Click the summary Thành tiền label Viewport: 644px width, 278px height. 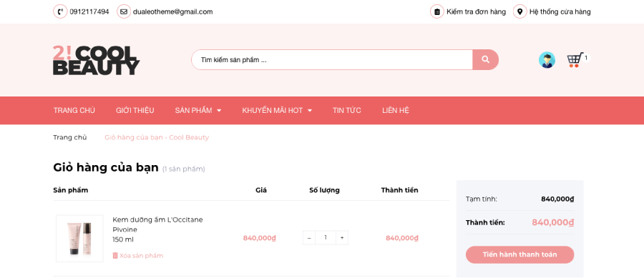[485, 223]
